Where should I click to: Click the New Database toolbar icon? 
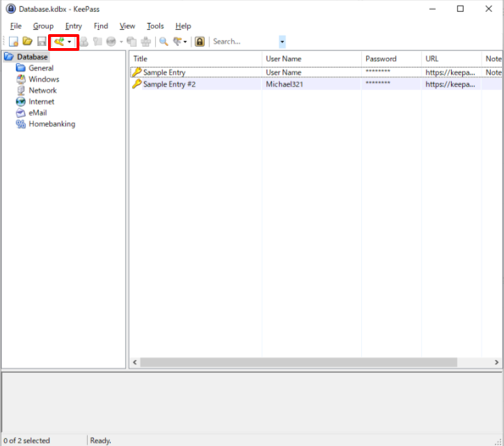pyautogui.click(x=13, y=42)
